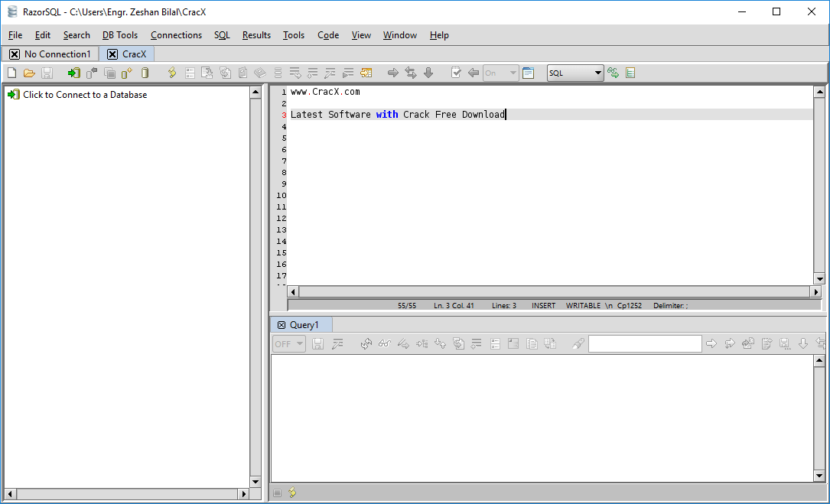Click the plain glasses icon in query toolbar
Image resolution: width=830 pixels, height=504 pixels.
(x=385, y=344)
